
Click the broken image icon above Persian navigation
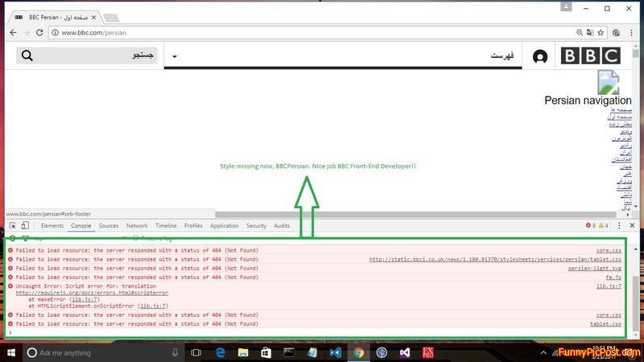(609, 82)
